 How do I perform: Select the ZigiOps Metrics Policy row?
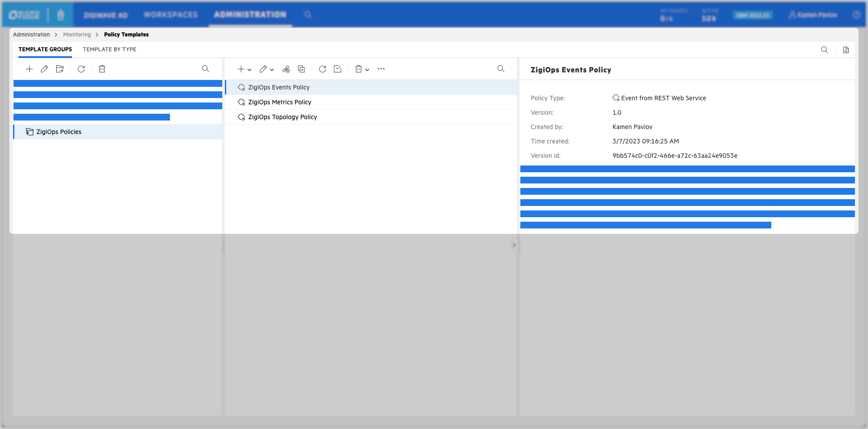pos(280,102)
